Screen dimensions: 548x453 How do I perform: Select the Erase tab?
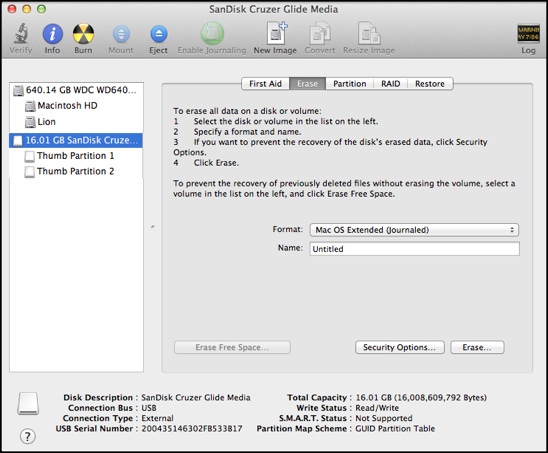coord(308,84)
